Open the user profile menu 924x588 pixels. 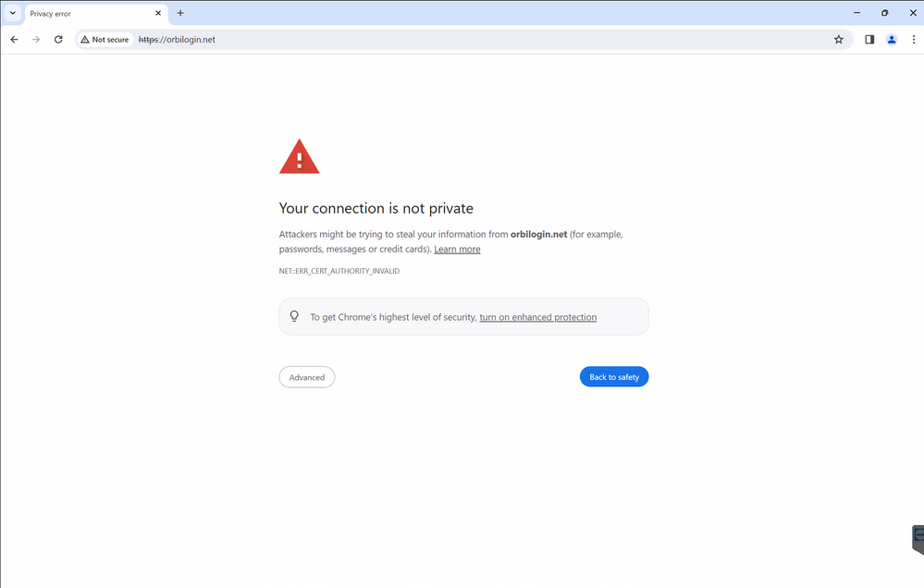coord(892,40)
